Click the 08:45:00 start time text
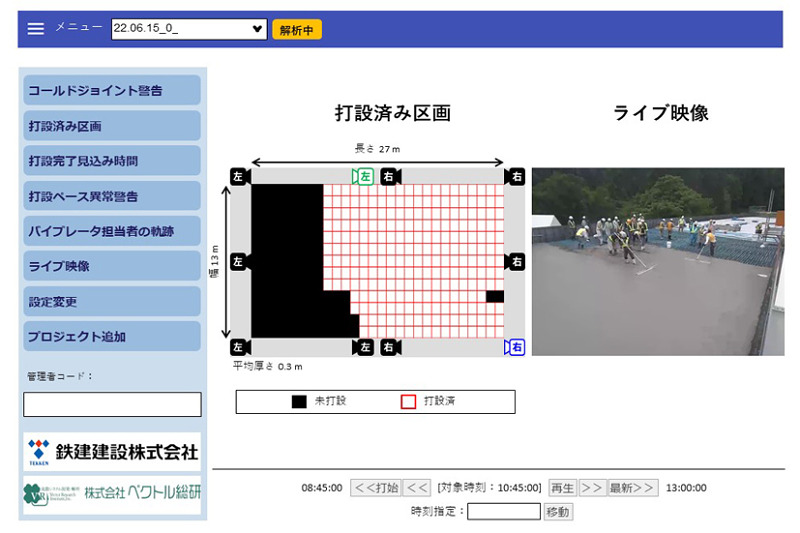800x533 pixels. click(321, 488)
